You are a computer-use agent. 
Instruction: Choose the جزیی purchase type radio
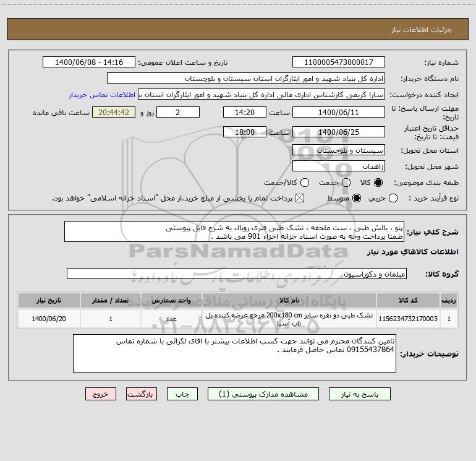point(393,198)
